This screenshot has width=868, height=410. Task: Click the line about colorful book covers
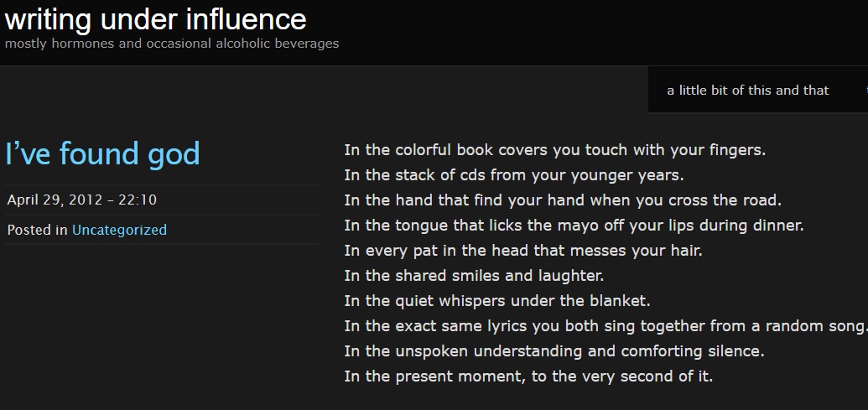pos(554,151)
